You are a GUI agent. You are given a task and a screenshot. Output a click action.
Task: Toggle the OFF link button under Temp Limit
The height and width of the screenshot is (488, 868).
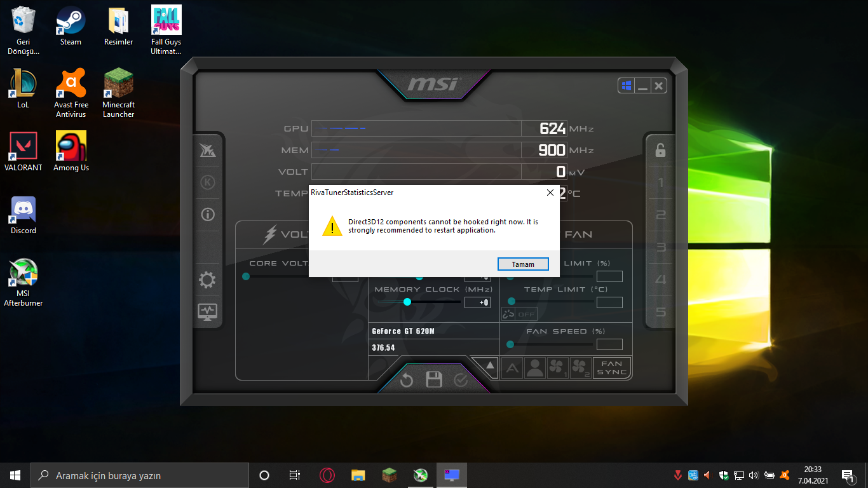520,314
